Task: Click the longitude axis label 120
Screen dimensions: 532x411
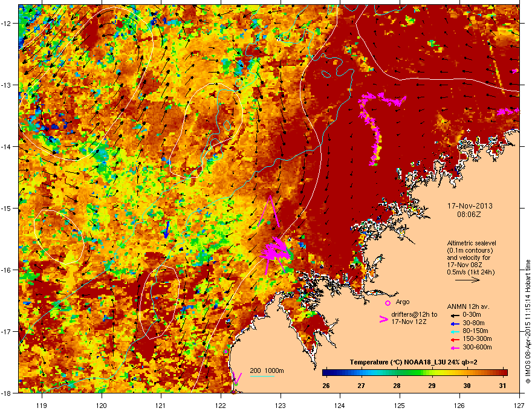Action: coord(102,405)
